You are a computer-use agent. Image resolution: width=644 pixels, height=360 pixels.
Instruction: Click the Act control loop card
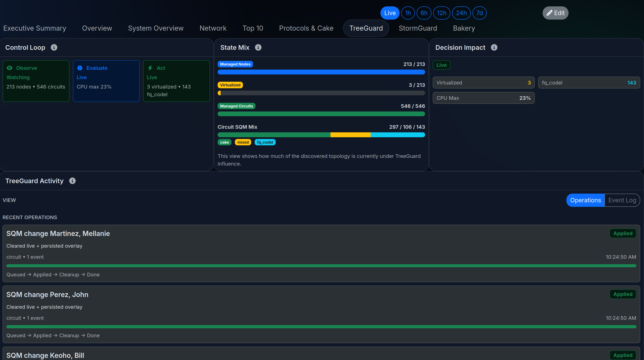coord(176,81)
